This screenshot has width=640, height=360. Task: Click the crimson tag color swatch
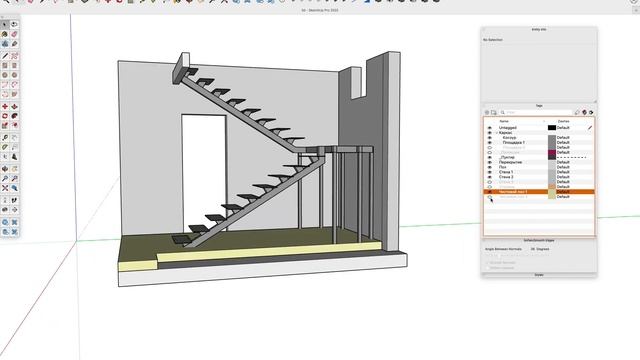coord(552,152)
